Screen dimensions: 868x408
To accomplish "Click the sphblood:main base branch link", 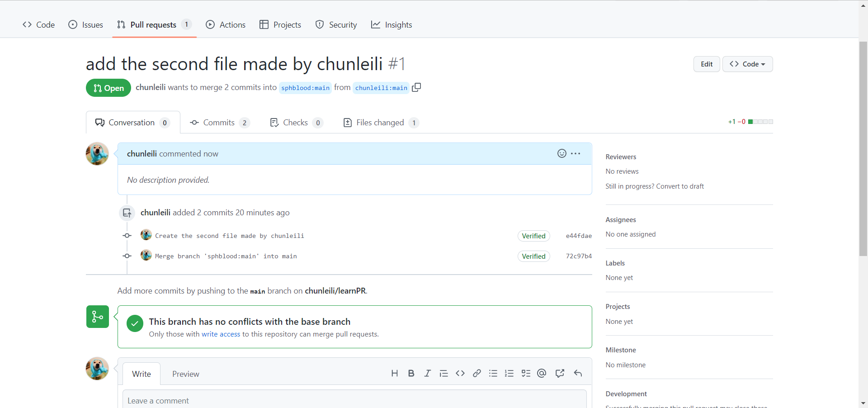I will point(305,88).
